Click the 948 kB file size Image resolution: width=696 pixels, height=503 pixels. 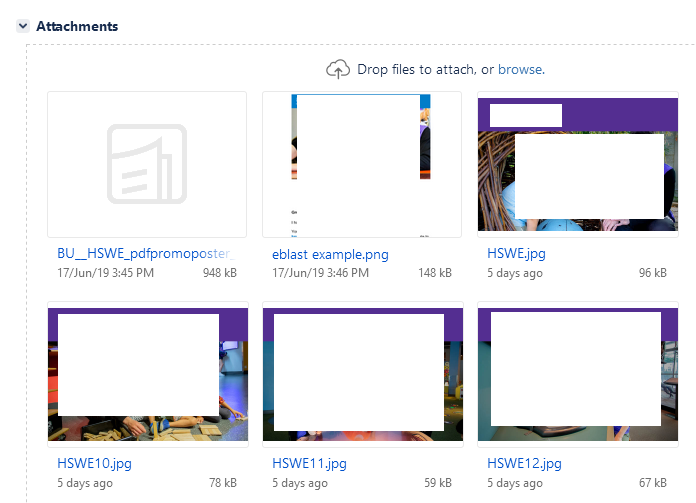pos(220,273)
